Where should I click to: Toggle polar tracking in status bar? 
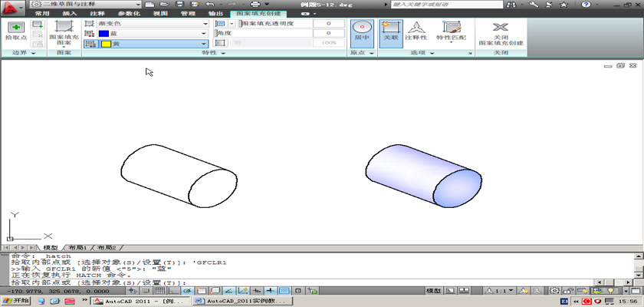tap(187, 291)
